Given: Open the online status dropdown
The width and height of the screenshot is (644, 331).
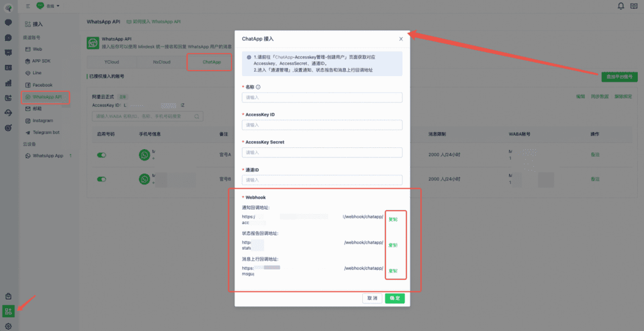Looking at the screenshot, I should [48, 6].
